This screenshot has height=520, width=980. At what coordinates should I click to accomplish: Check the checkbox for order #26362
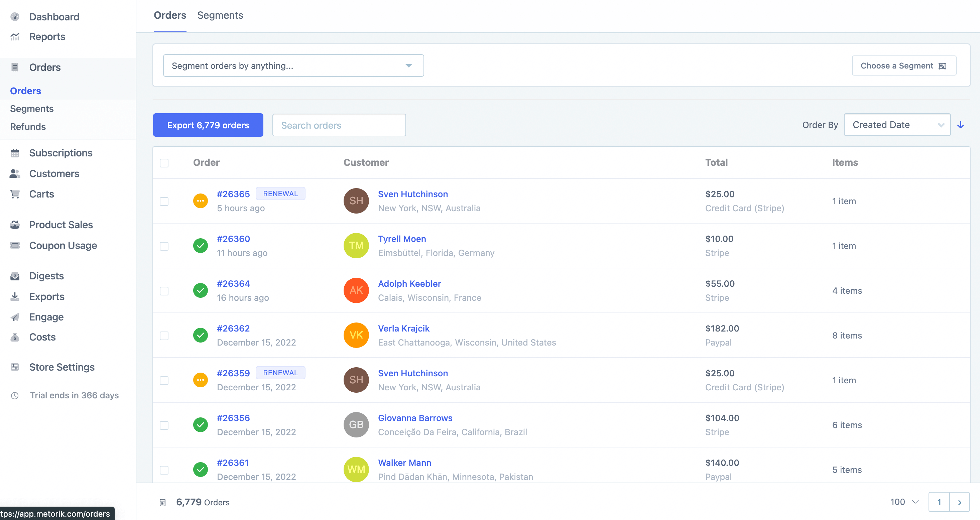pos(164,336)
